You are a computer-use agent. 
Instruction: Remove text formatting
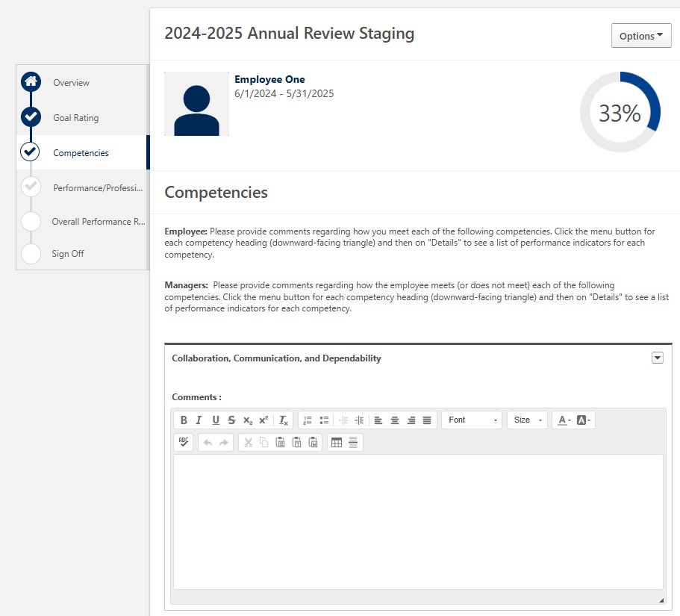[x=283, y=420]
